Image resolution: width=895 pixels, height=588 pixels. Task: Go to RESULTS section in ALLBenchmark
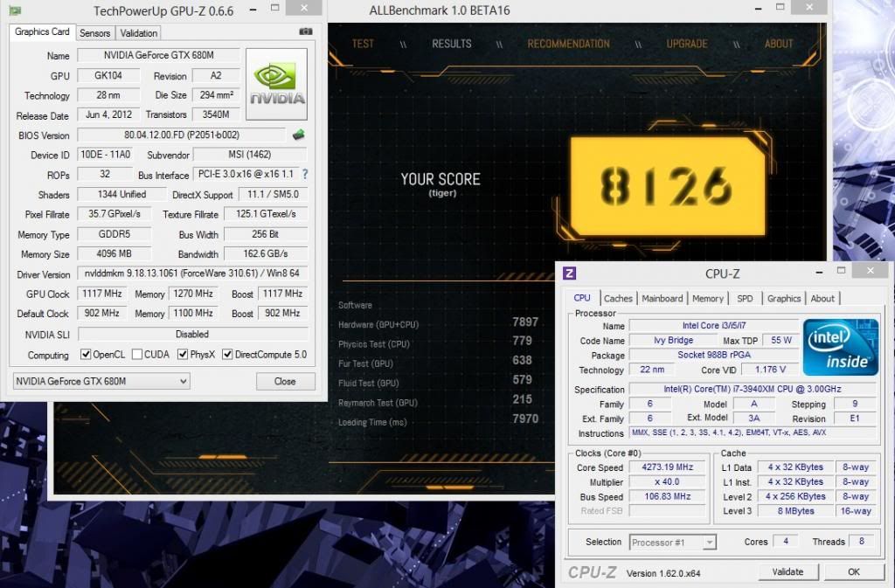click(452, 44)
